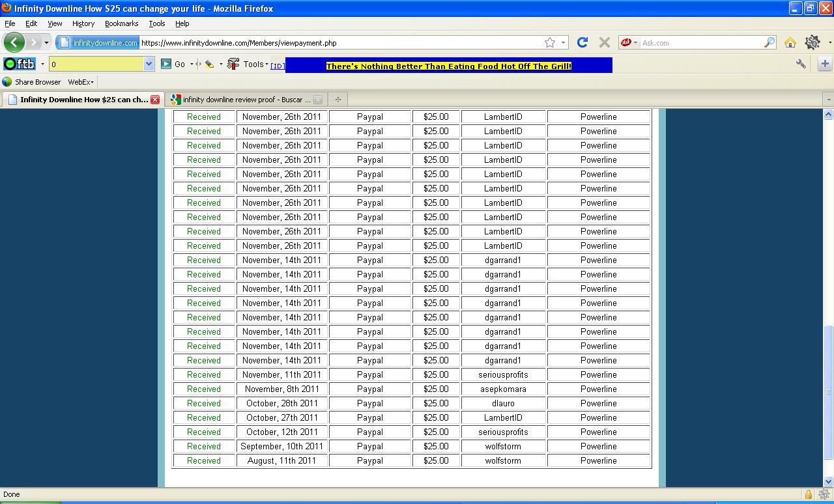
Task: Open the URL bar history dropdown arrow
Action: coord(564,43)
